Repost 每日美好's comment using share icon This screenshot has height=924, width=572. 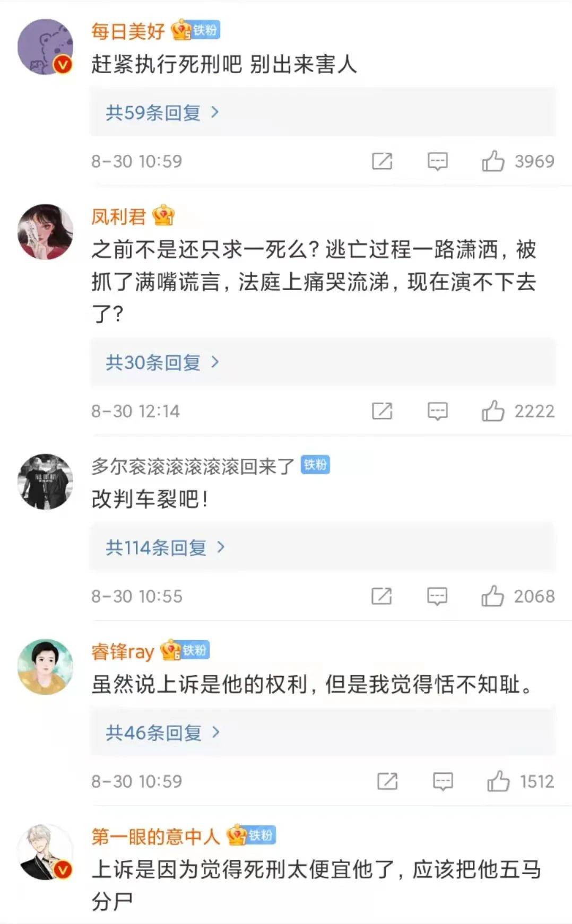coord(382,161)
